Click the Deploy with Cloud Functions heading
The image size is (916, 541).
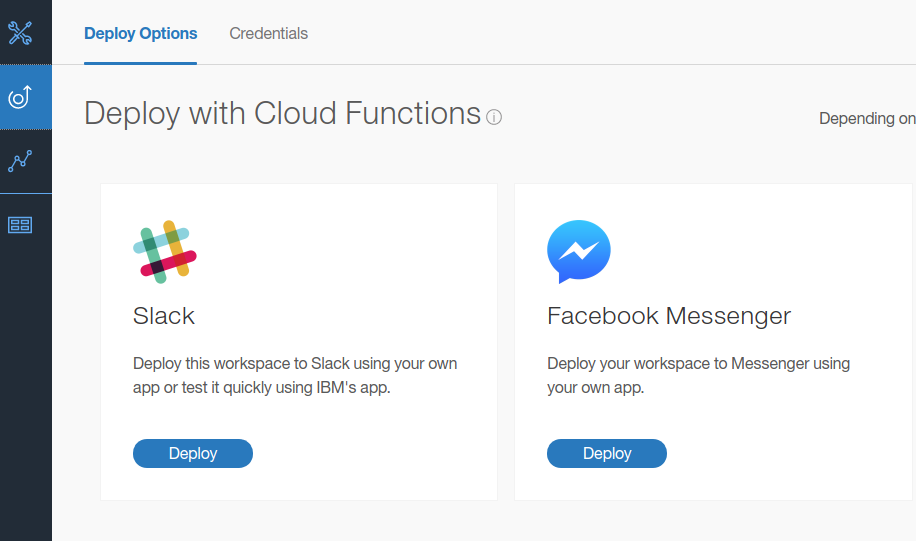(283, 113)
